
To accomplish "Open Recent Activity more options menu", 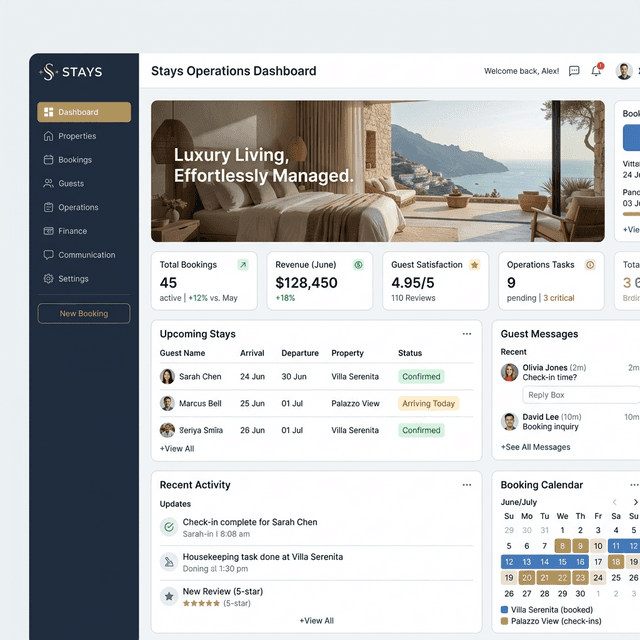I will tap(467, 485).
